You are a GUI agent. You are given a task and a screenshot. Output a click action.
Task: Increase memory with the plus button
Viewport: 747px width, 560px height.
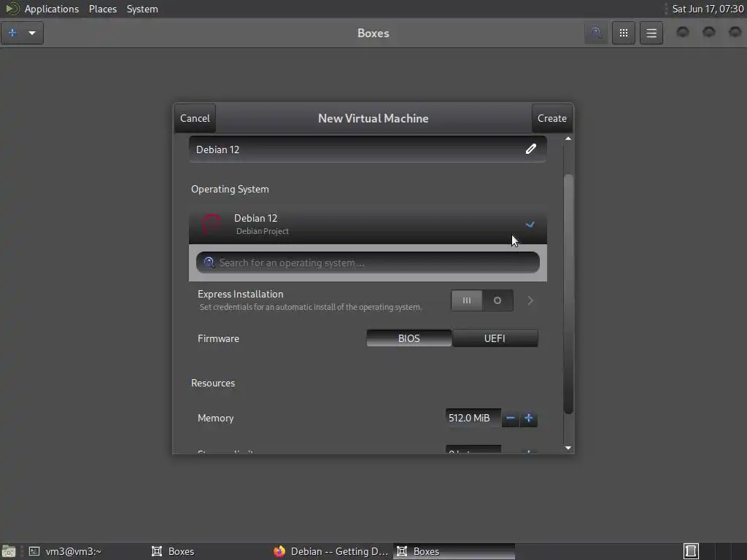point(528,418)
